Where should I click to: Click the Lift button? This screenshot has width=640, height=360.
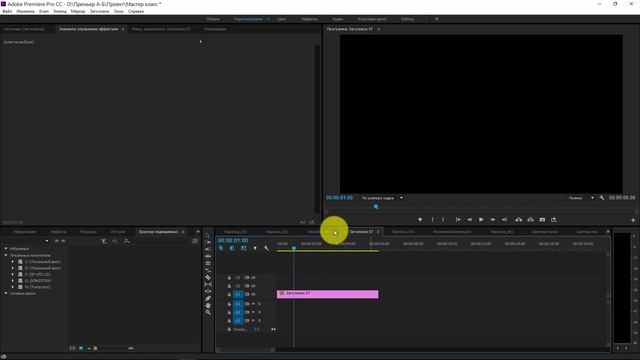(x=519, y=220)
